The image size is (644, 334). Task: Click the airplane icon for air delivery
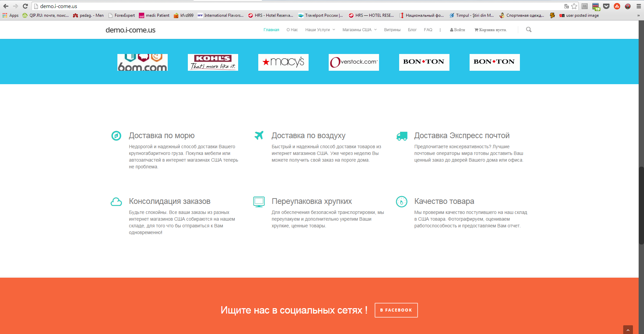(259, 135)
